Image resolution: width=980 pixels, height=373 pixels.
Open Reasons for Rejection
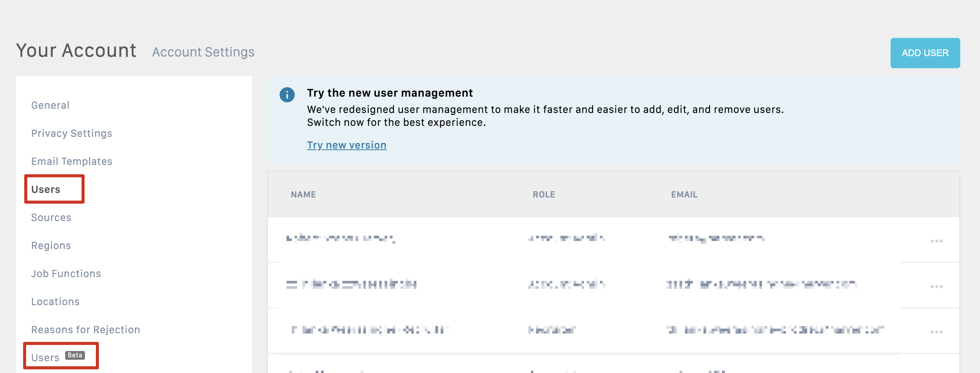pos(86,330)
